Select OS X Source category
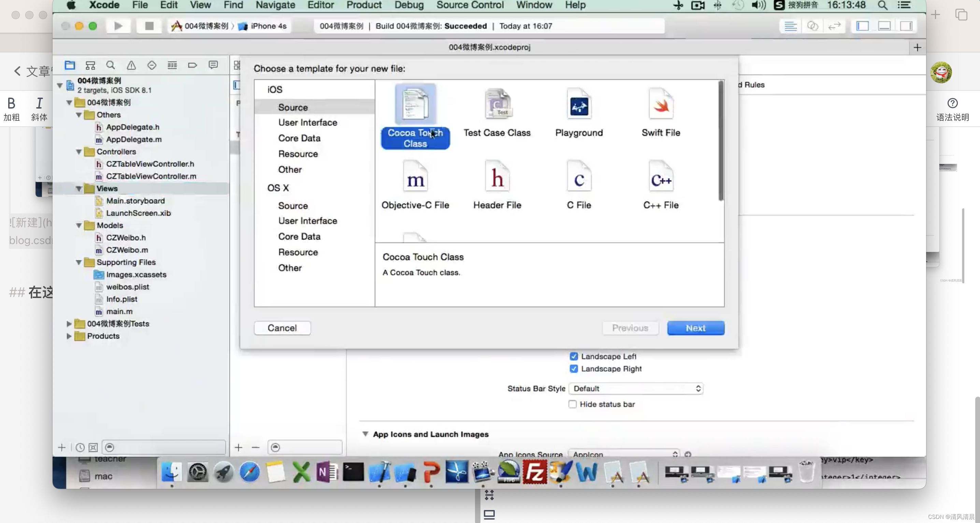Screen dimensions: 980x523 pyautogui.click(x=292, y=205)
